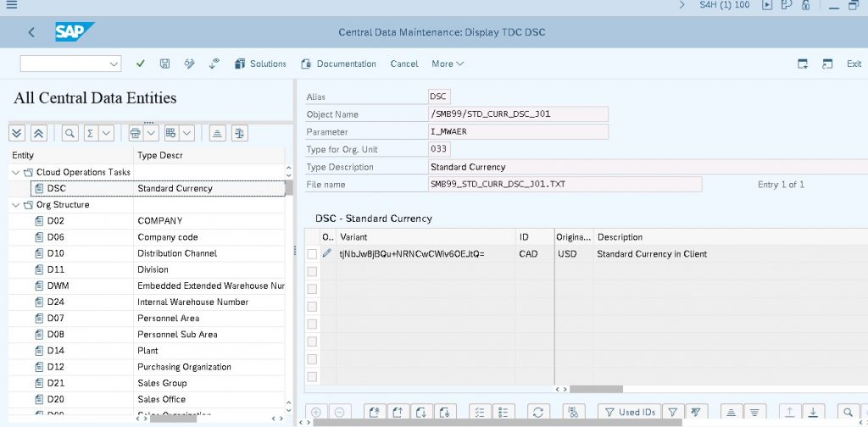Collapse the Org Structure node
The width and height of the screenshot is (868, 427).
pyautogui.click(x=15, y=205)
